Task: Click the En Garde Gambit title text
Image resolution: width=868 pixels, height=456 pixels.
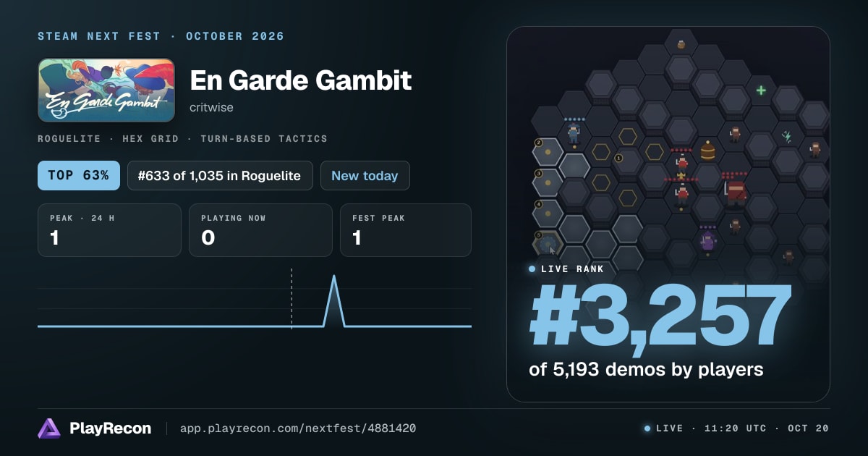Action: pyautogui.click(x=300, y=80)
